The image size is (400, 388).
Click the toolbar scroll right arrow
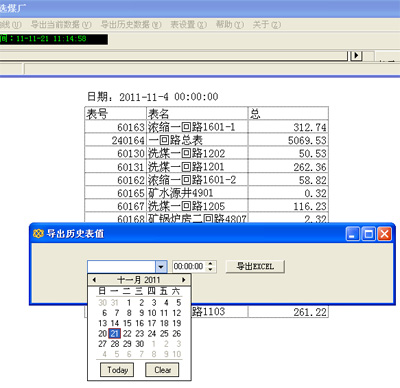[357, 55]
